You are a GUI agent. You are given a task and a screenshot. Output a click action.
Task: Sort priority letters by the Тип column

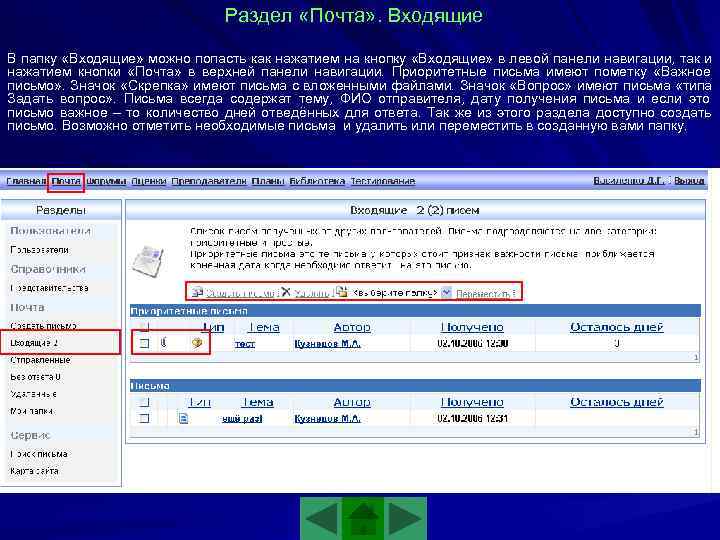point(213,327)
